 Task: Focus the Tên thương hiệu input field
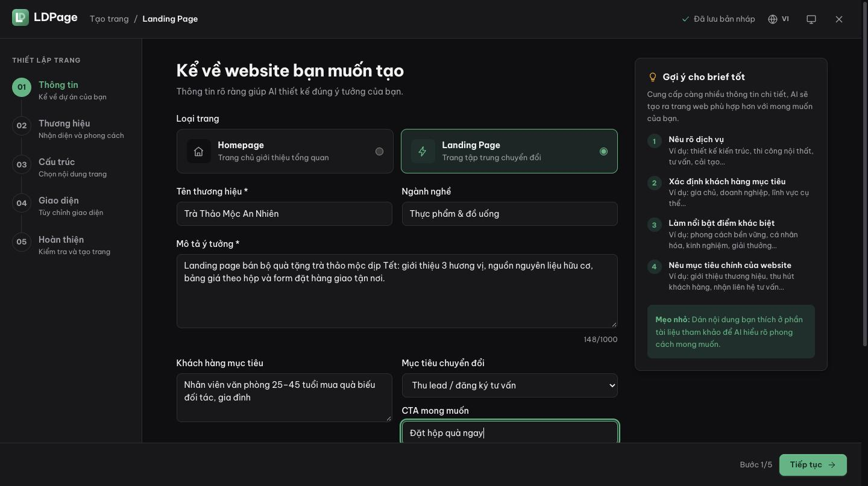285,214
